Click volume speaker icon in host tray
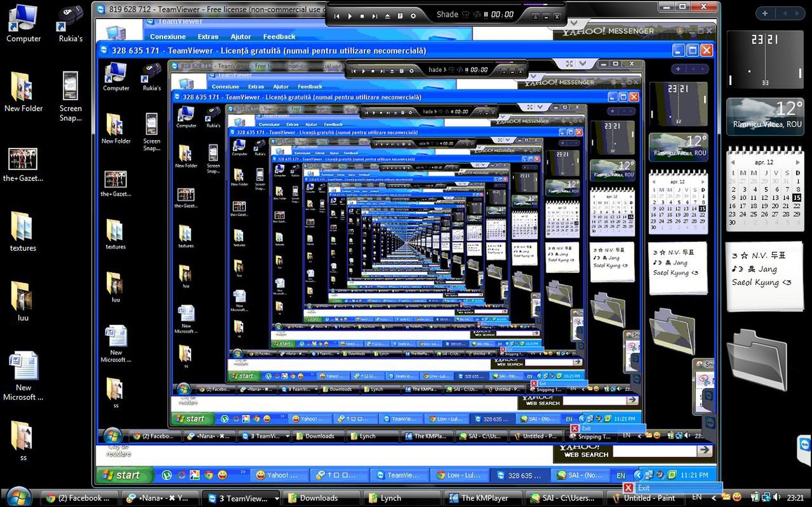 777,497
